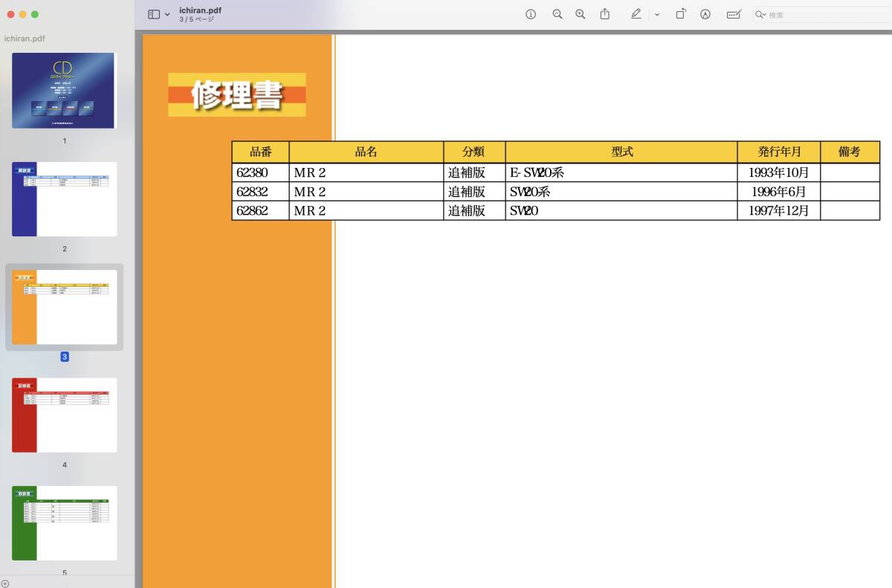This screenshot has width=892, height=588.
Task: Click the ichiran.pdf sidebar heading
Action: coord(25,39)
